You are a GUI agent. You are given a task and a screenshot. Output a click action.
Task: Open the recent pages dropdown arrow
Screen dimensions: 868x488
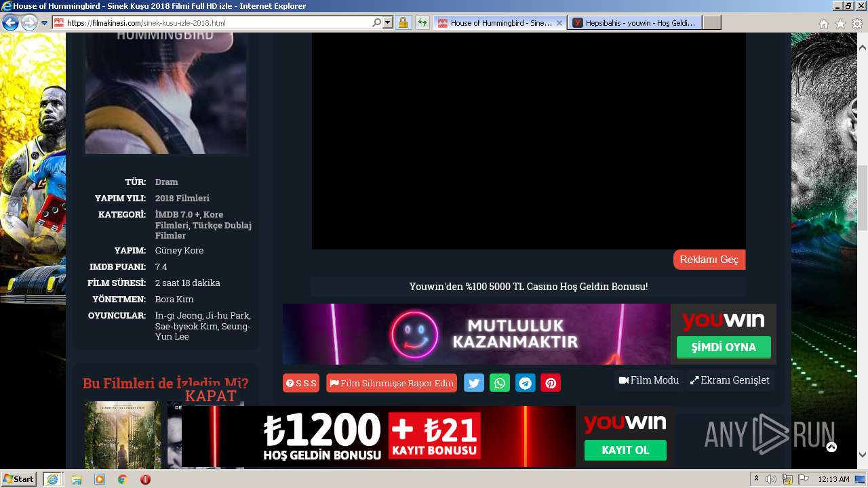(x=44, y=23)
